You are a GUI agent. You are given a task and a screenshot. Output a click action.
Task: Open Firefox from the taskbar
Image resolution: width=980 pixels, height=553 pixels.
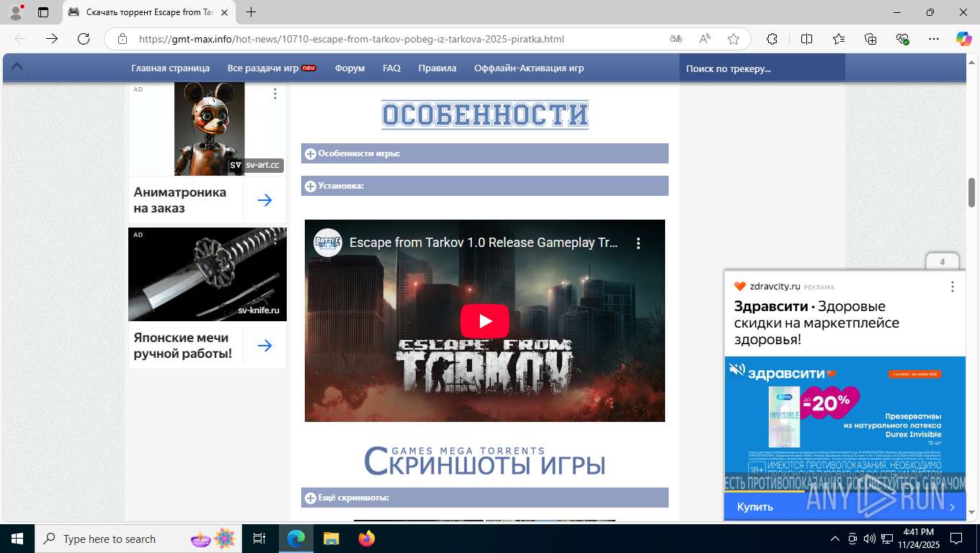366,539
